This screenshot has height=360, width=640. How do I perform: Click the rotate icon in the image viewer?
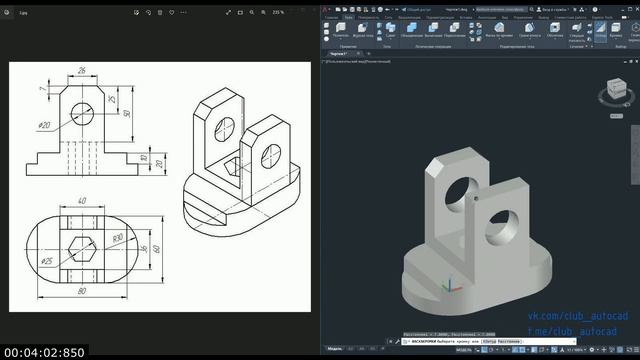(148, 13)
